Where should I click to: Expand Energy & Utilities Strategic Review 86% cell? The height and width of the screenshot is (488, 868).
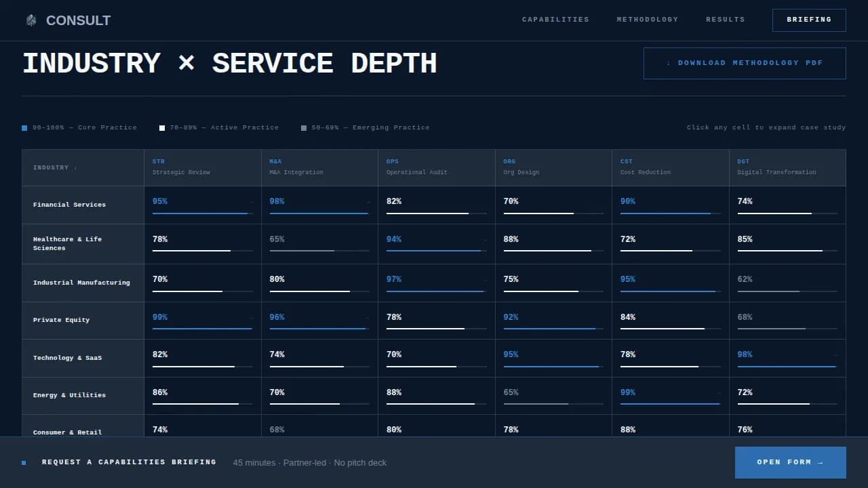pyautogui.click(x=203, y=396)
